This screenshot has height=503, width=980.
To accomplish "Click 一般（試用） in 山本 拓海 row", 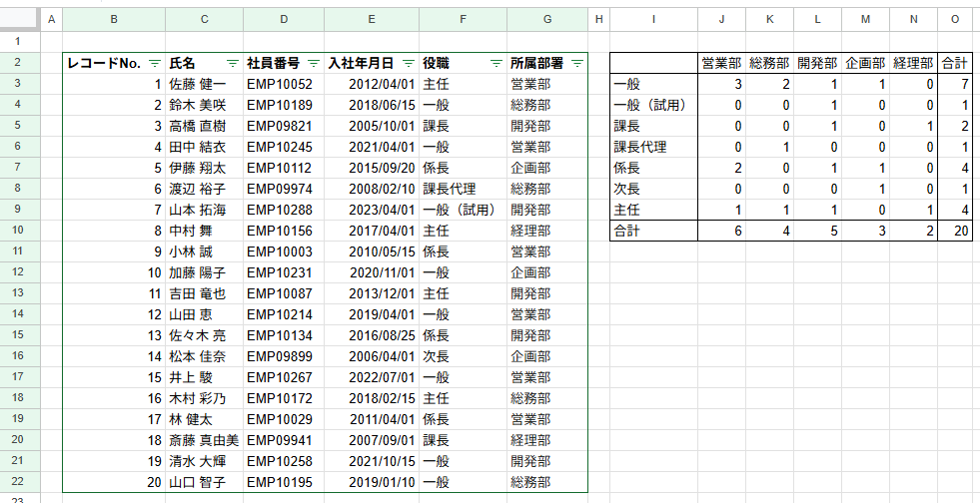I will coord(464,210).
